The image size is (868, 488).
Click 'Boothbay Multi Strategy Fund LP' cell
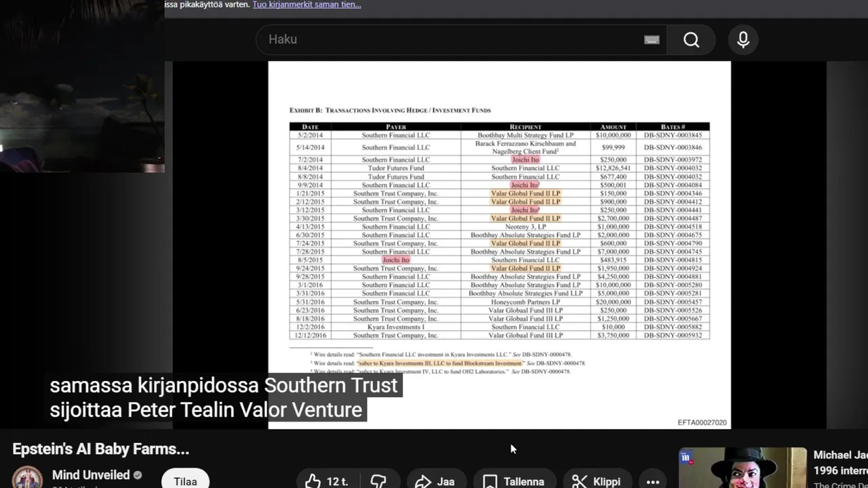(x=526, y=135)
